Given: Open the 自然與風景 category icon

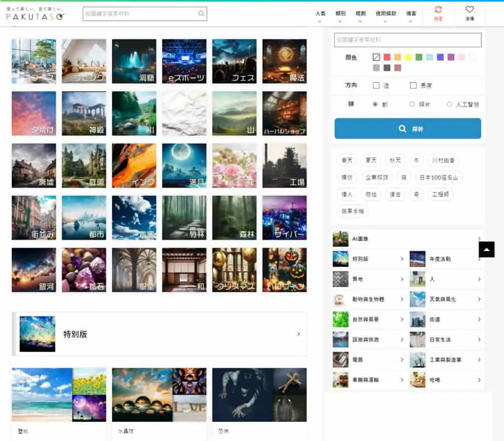Looking at the screenshot, I should 341,319.
